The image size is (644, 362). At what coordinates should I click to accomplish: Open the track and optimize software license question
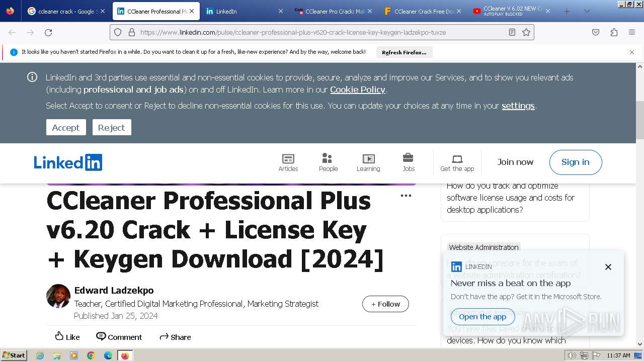click(511, 198)
